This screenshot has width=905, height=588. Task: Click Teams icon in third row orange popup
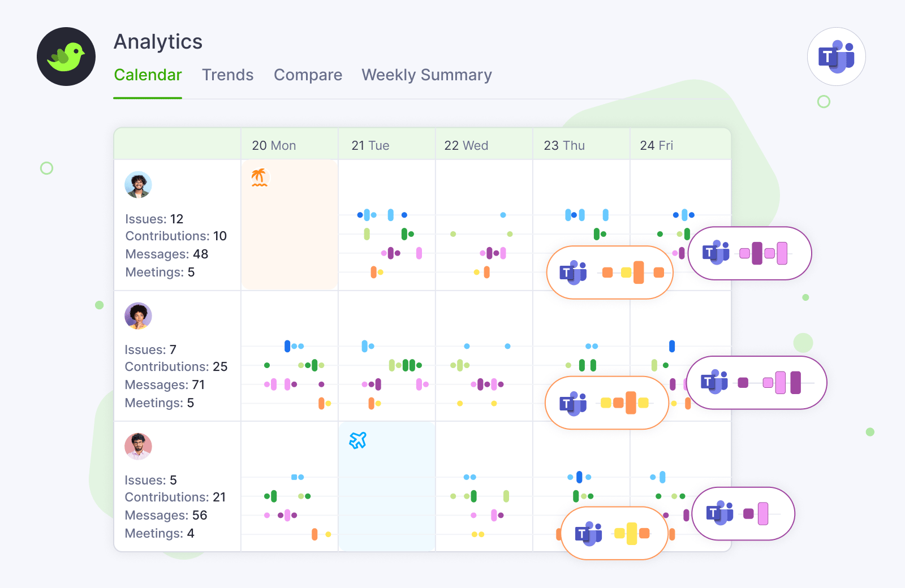point(589,533)
